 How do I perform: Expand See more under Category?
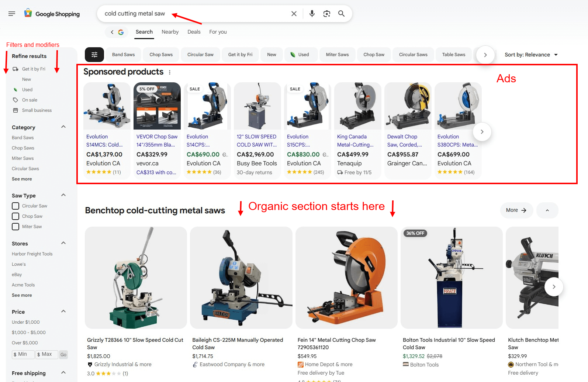pyautogui.click(x=22, y=179)
